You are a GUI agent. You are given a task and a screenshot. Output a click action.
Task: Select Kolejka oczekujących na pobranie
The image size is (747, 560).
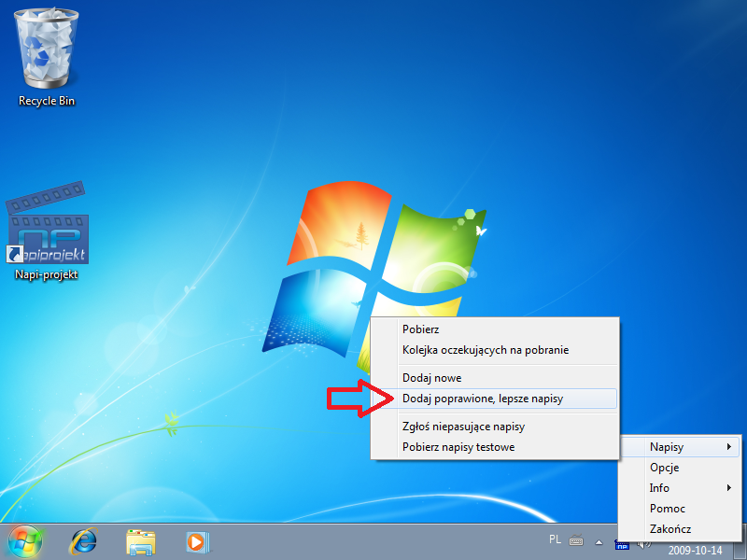(495, 351)
